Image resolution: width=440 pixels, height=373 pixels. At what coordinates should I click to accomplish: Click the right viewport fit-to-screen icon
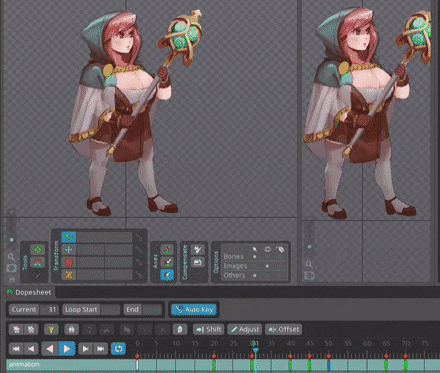309,275
